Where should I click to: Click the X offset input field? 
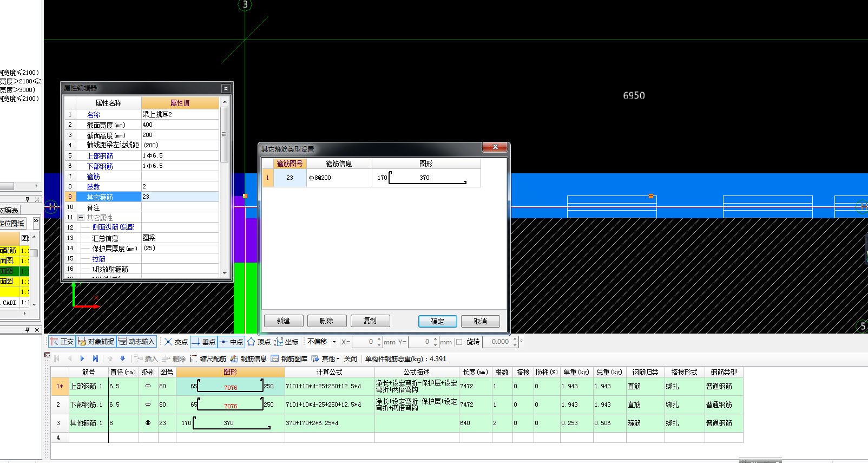pos(364,342)
